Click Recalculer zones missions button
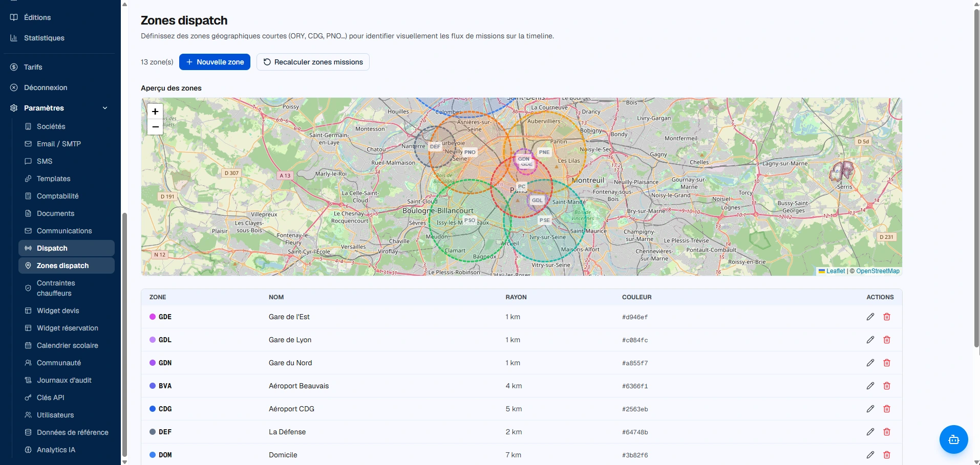Image resolution: width=980 pixels, height=465 pixels. 313,62
